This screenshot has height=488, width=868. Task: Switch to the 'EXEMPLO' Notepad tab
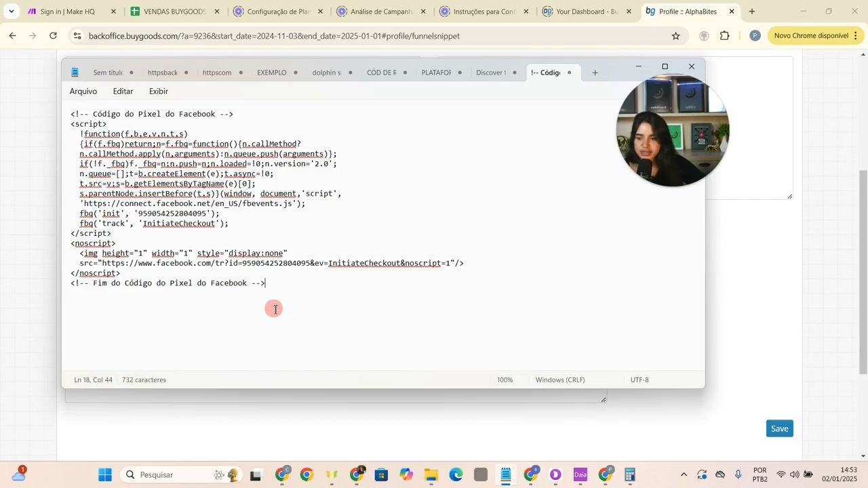click(272, 73)
